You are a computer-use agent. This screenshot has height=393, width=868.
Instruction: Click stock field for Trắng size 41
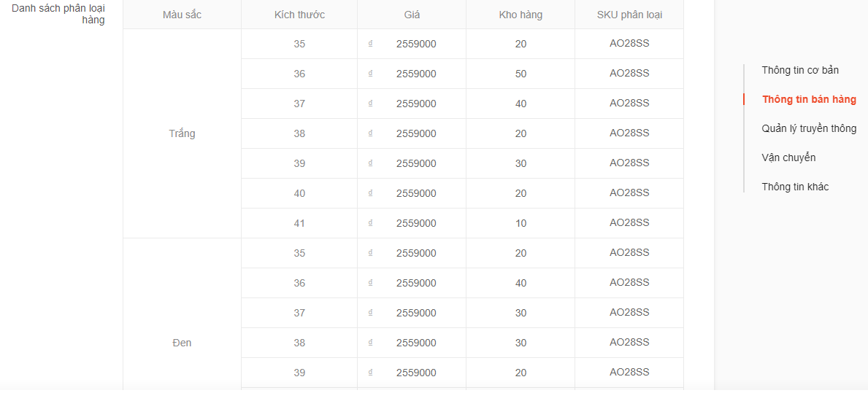click(x=521, y=223)
